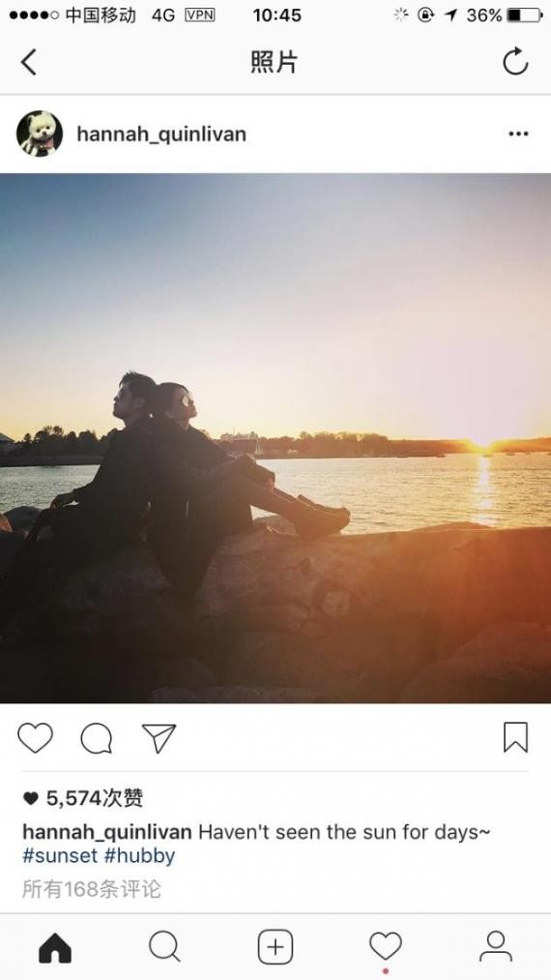
Task: View all 168 comments
Action: pyautogui.click(x=92, y=889)
